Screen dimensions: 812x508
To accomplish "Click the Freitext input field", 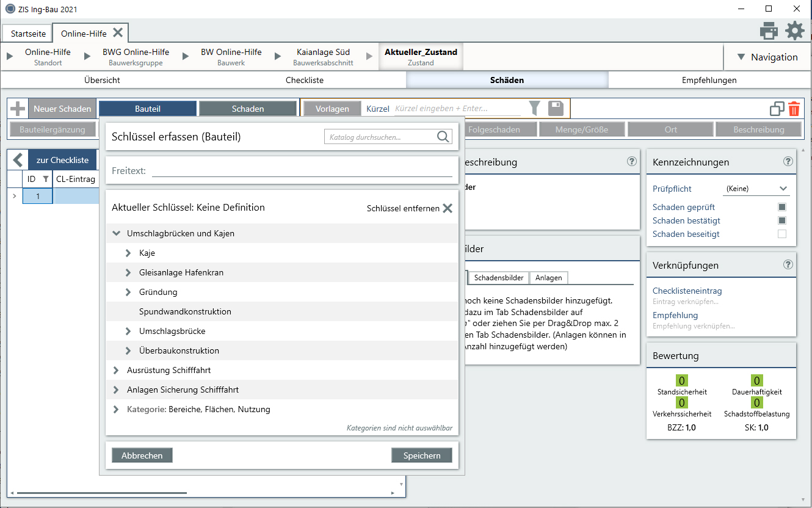I will [x=302, y=170].
